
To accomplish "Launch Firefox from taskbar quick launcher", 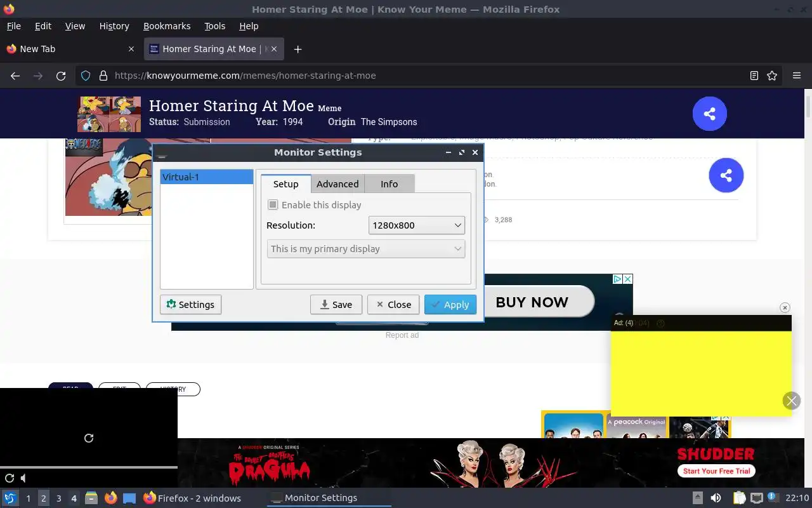I will [x=110, y=498].
